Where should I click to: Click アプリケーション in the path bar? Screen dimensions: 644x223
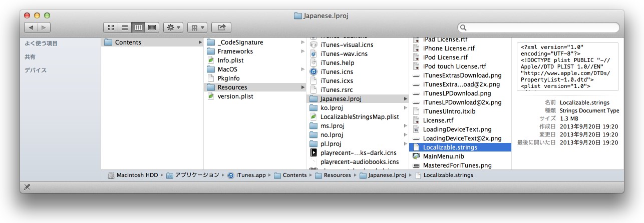click(193, 175)
